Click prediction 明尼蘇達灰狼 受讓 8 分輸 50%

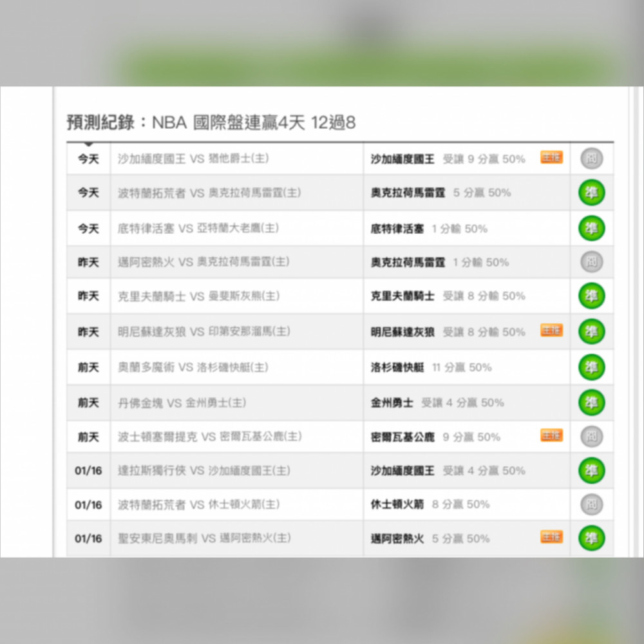tap(448, 332)
